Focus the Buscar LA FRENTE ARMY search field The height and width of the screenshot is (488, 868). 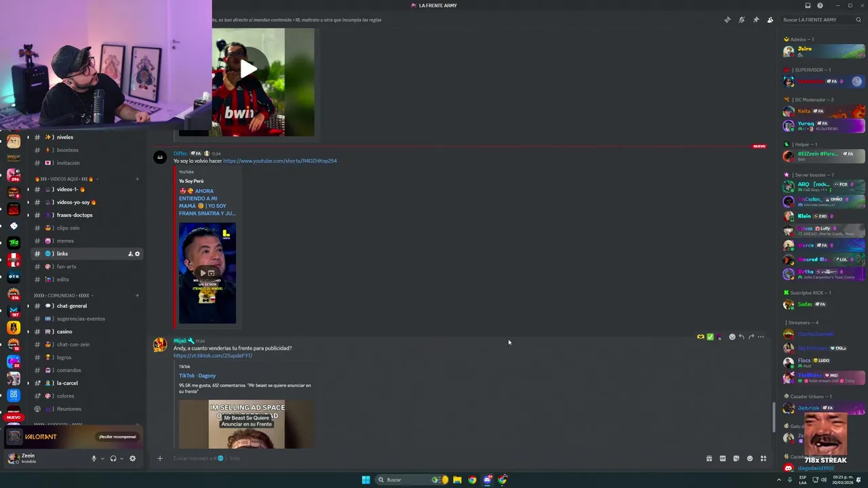[x=821, y=20]
